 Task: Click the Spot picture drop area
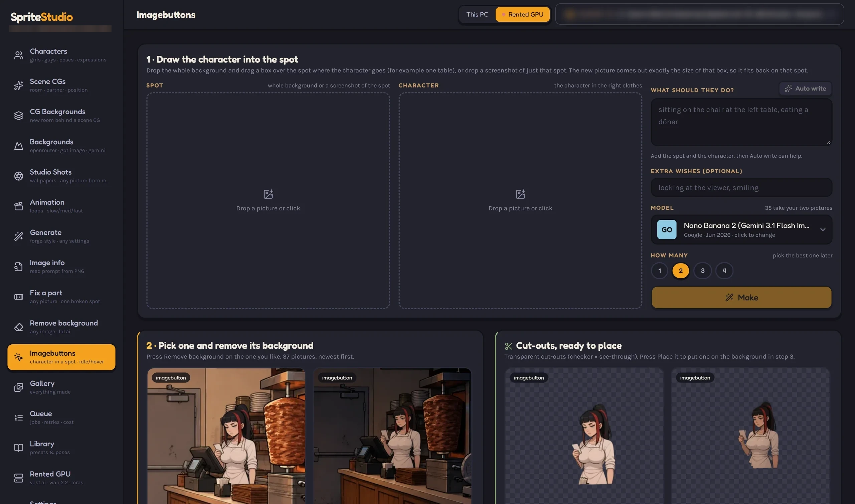(x=268, y=201)
